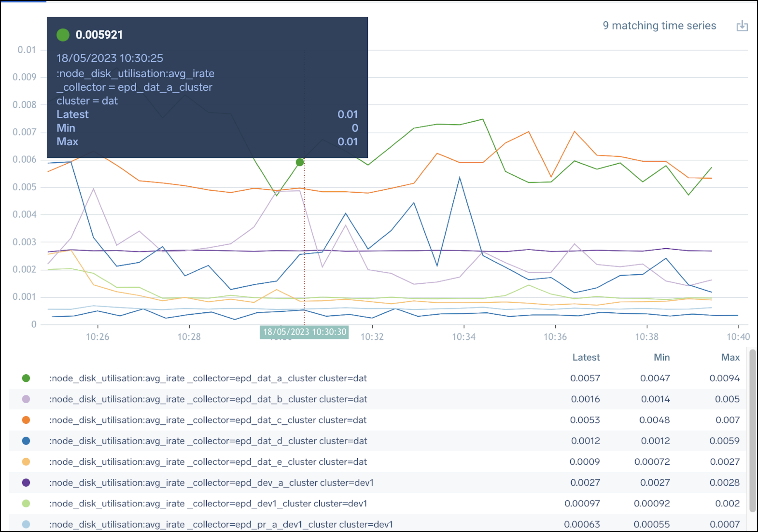Viewport: 758px width, 532px height.
Task: Click purple epd_dev_a_cluster legend dot
Action: (x=26, y=483)
